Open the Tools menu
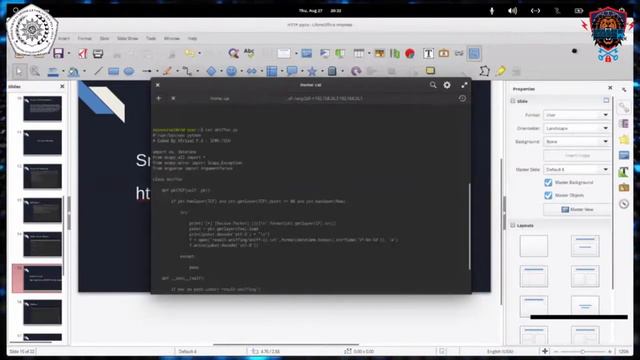Image resolution: width=640 pixels, height=360 pixels. click(151, 38)
